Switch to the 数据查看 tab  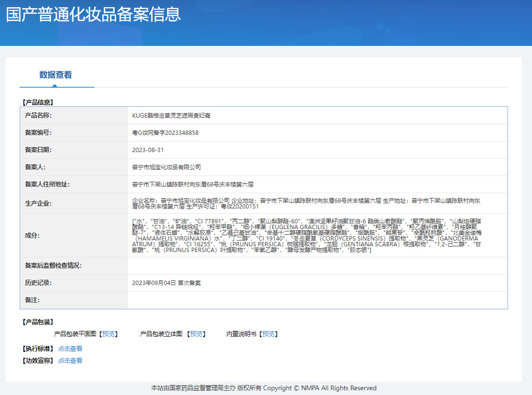55,75
